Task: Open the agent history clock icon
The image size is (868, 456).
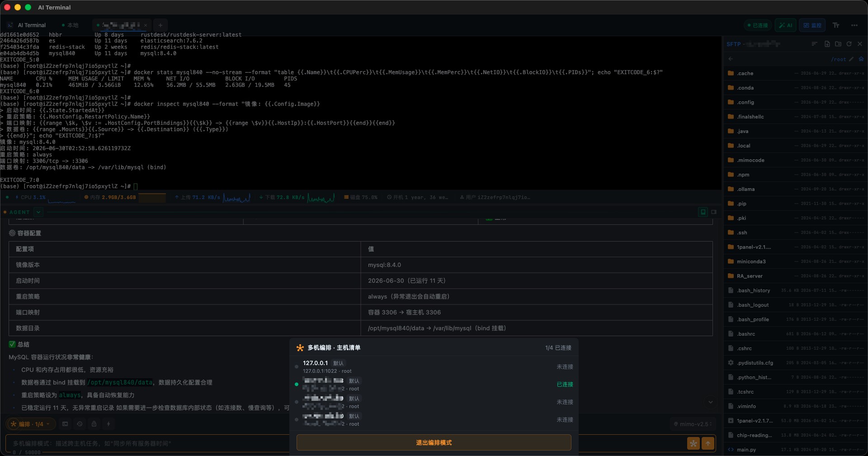Action: 80,424
